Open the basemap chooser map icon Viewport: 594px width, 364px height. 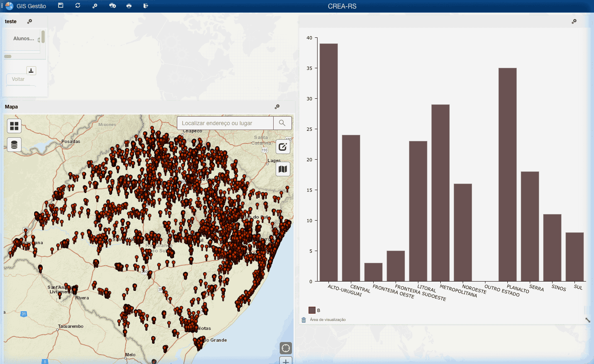[283, 169]
